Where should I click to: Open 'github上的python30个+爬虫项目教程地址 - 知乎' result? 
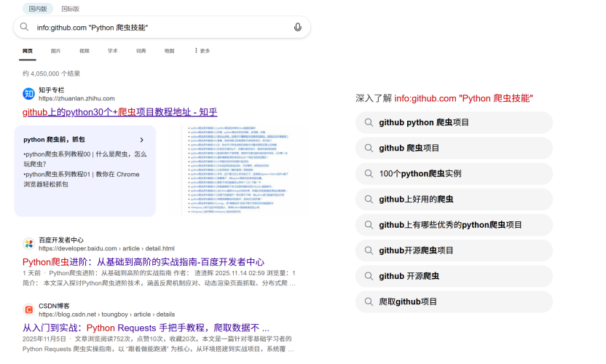pyautogui.click(x=119, y=112)
